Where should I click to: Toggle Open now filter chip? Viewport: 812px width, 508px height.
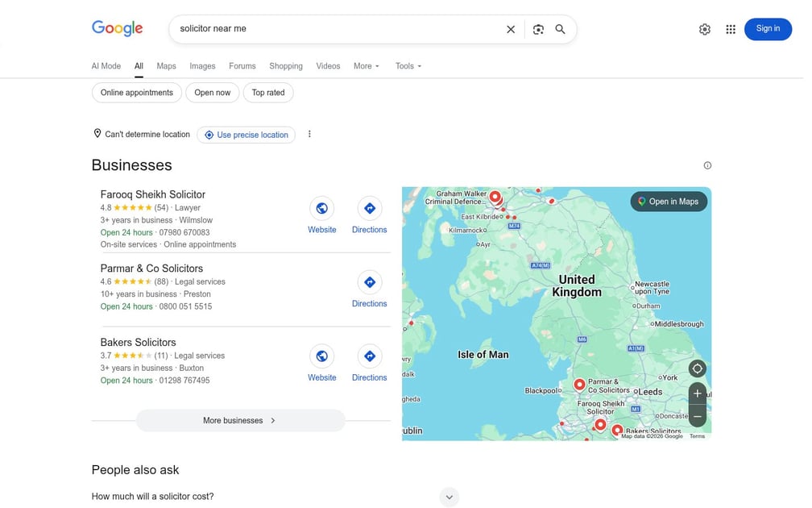click(x=213, y=93)
